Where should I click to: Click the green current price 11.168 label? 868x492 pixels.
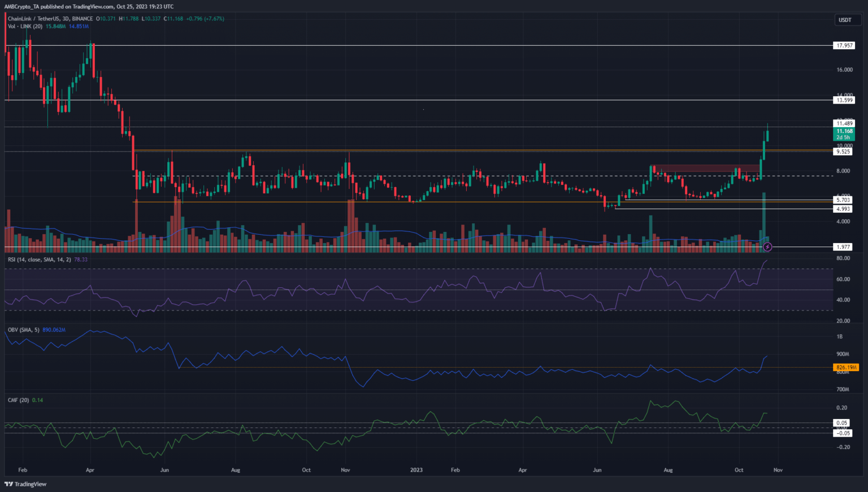844,131
